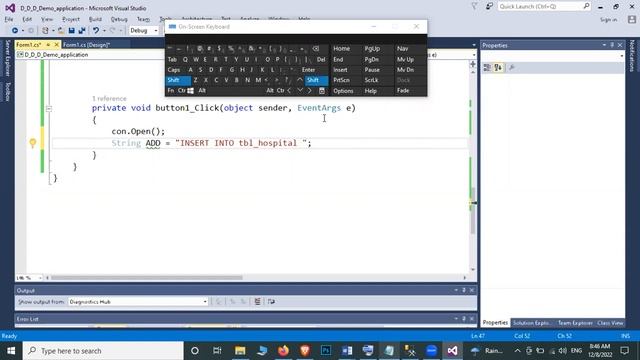Click Help key on On-Screen Keyboard
This screenshot has width=640, height=360.
(371, 91)
